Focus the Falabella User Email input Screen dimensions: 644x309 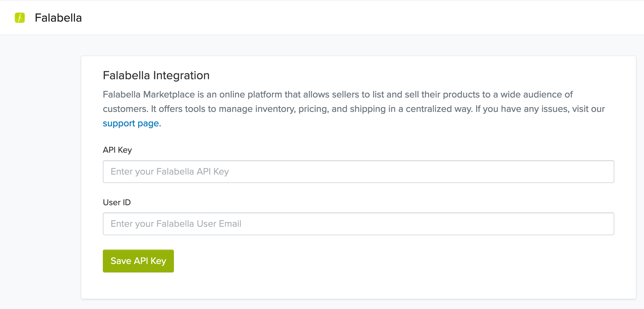[358, 224]
